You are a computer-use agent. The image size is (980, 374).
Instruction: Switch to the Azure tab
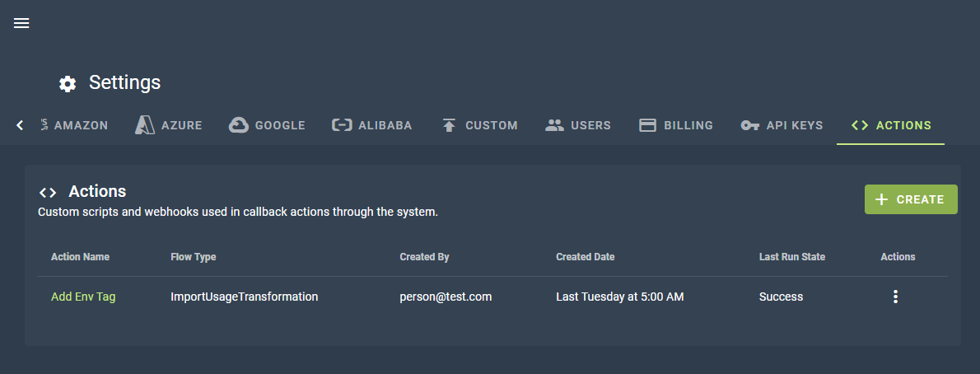169,125
